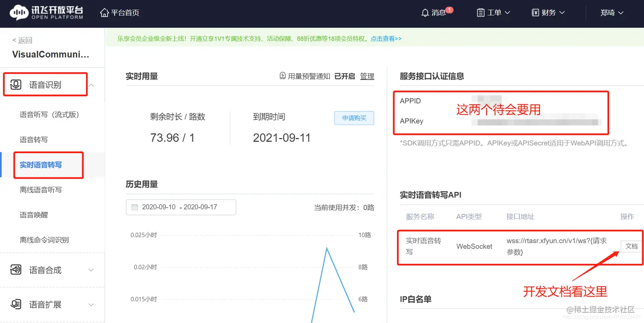The width and height of the screenshot is (644, 323).
Task: Open the 郑琦 account dropdown
Action: [x=612, y=13]
